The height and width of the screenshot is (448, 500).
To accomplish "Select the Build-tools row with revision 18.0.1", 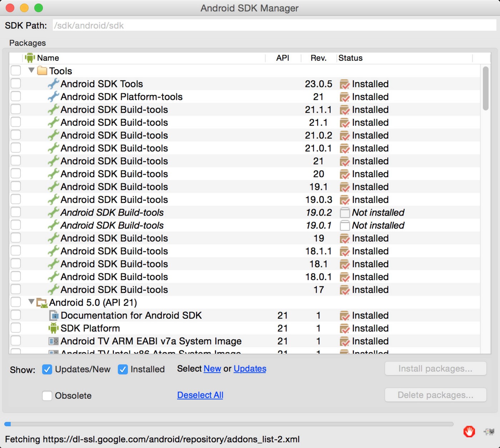I will tap(245, 277).
